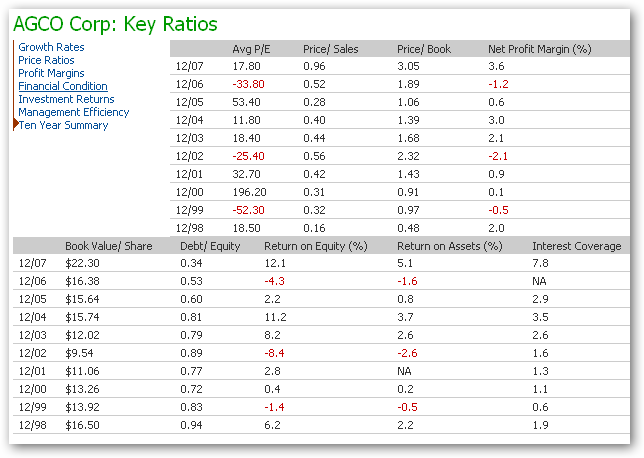Go to the Price Ratios page
Viewport: 644px width, 458px height.
click(x=46, y=60)
